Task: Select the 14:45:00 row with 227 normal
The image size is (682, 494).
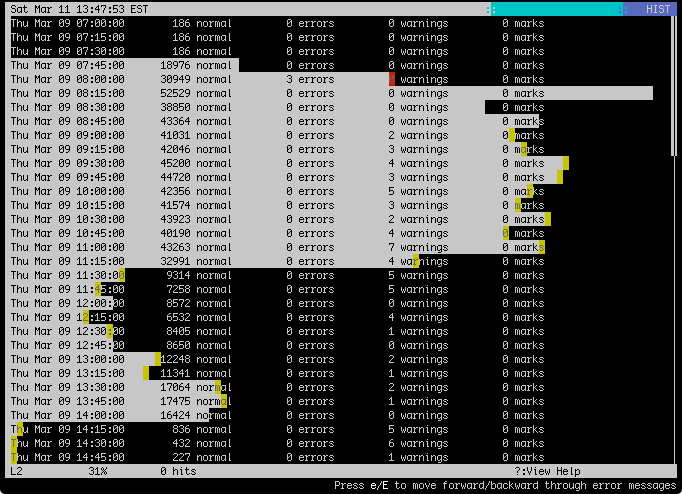Action: point(68,457)
